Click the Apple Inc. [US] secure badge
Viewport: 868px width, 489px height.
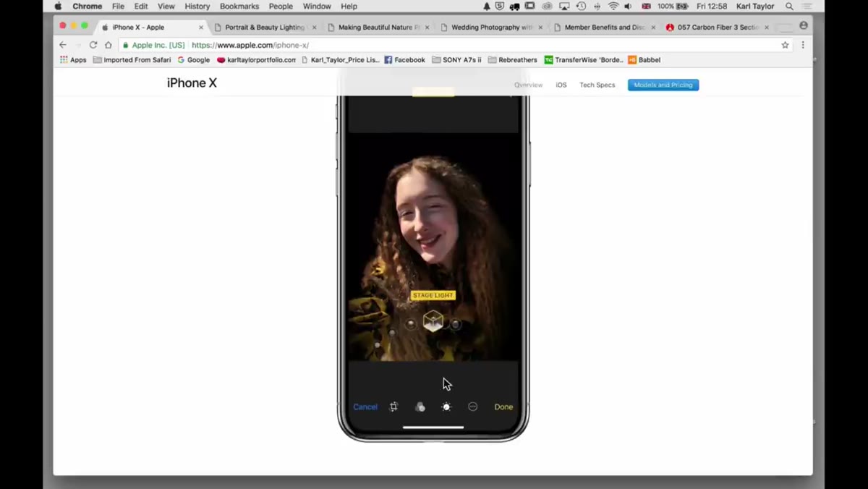pyautogui.click(x=153, y=45)
